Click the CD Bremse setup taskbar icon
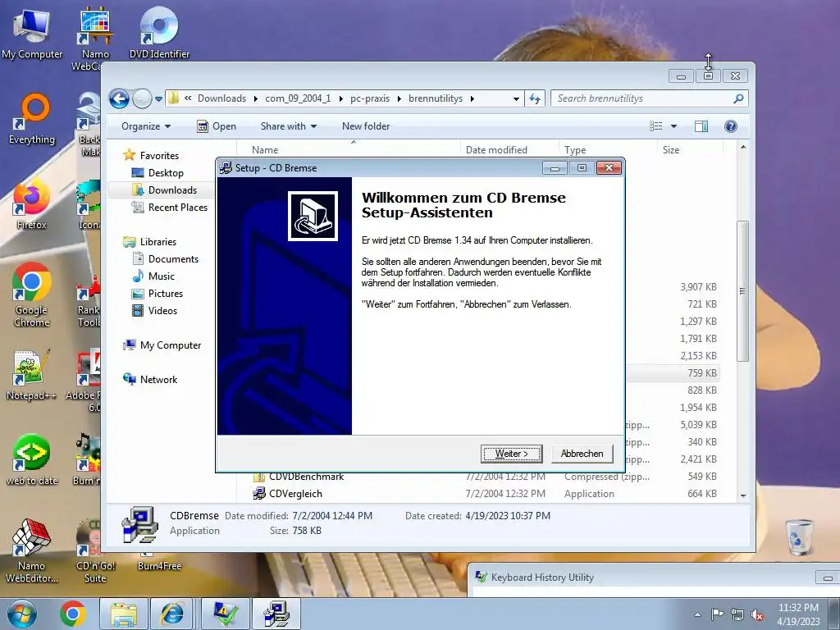This screenshot has height=630, width=840. click(x=276, y=614)
